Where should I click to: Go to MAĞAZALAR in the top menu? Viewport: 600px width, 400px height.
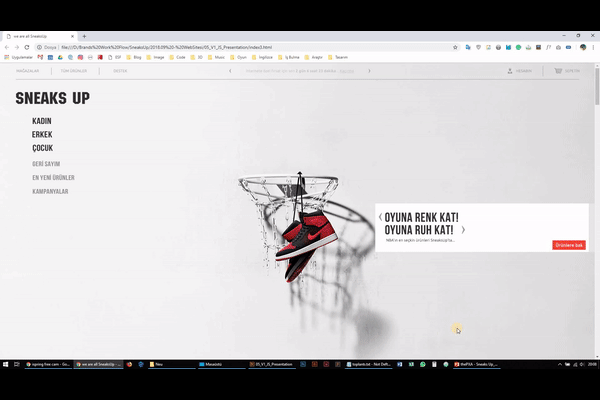click(28, 71)
